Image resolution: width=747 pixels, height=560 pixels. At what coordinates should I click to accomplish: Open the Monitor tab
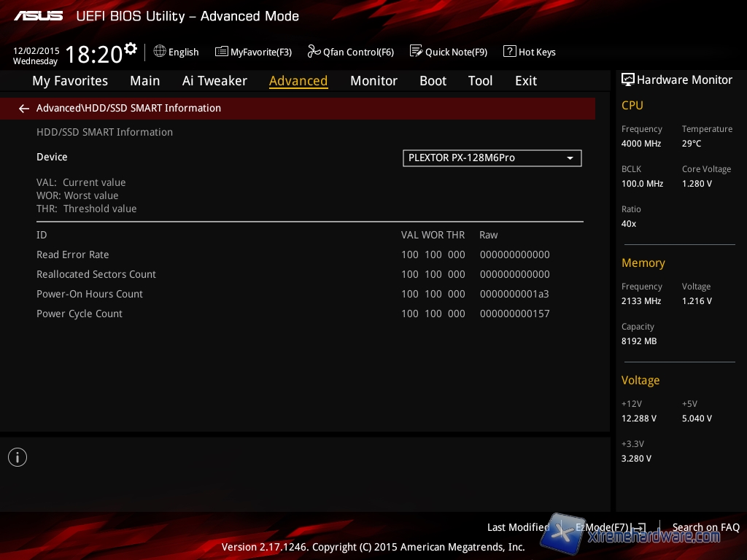pos(373,81)
